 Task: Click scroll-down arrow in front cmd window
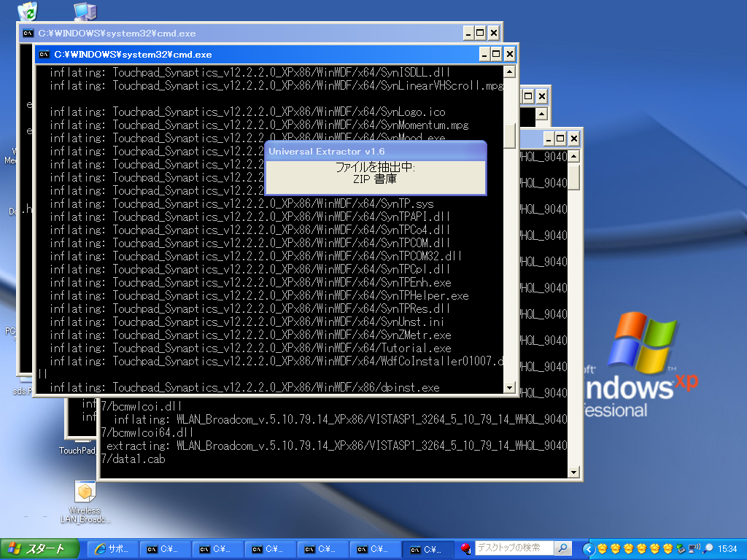pos(509,387)
